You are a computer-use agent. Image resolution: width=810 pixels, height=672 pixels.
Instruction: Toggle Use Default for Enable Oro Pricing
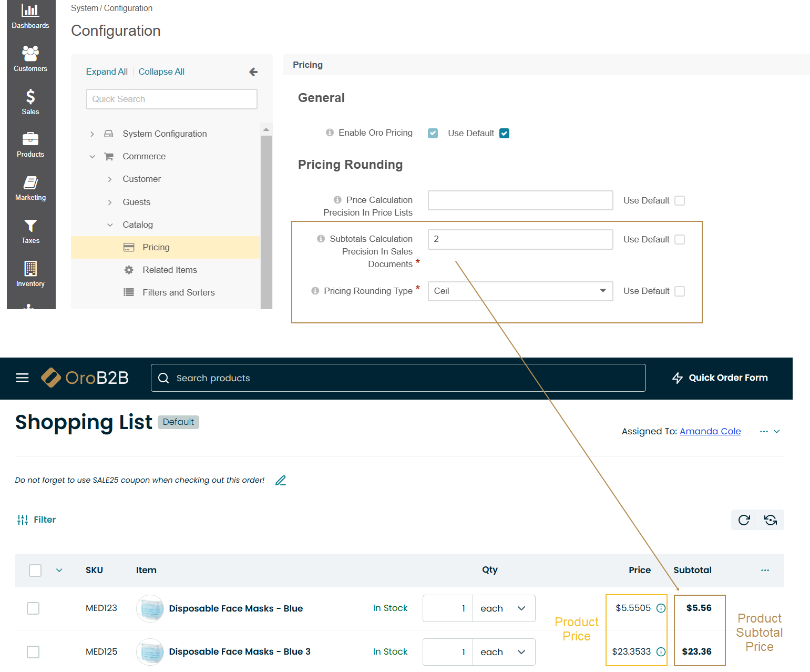pyautogui.click(x=504, y=134)
